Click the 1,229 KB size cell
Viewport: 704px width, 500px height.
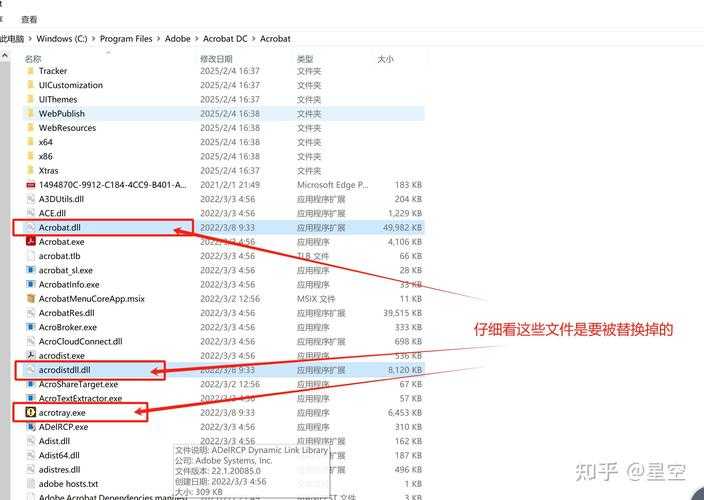(405, 213)
